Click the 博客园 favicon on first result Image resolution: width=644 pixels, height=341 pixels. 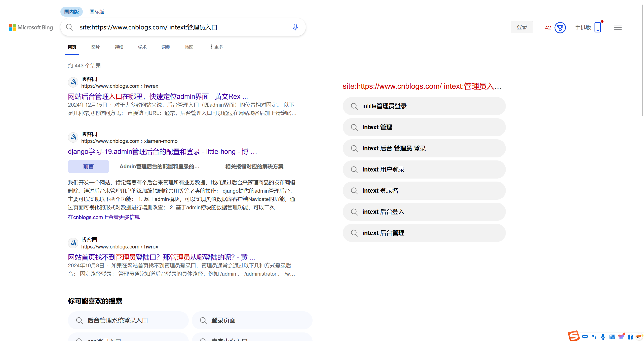click(x=73, y=82)
